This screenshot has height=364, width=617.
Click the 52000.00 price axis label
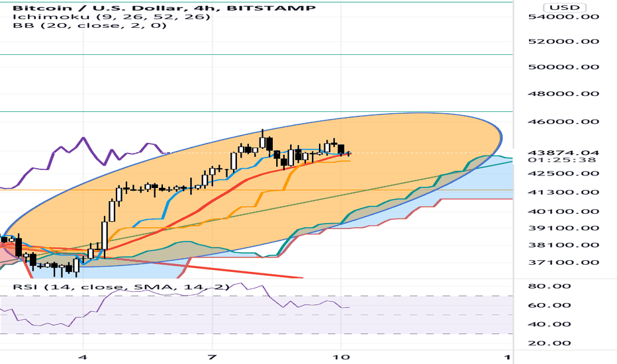(563, 41)
